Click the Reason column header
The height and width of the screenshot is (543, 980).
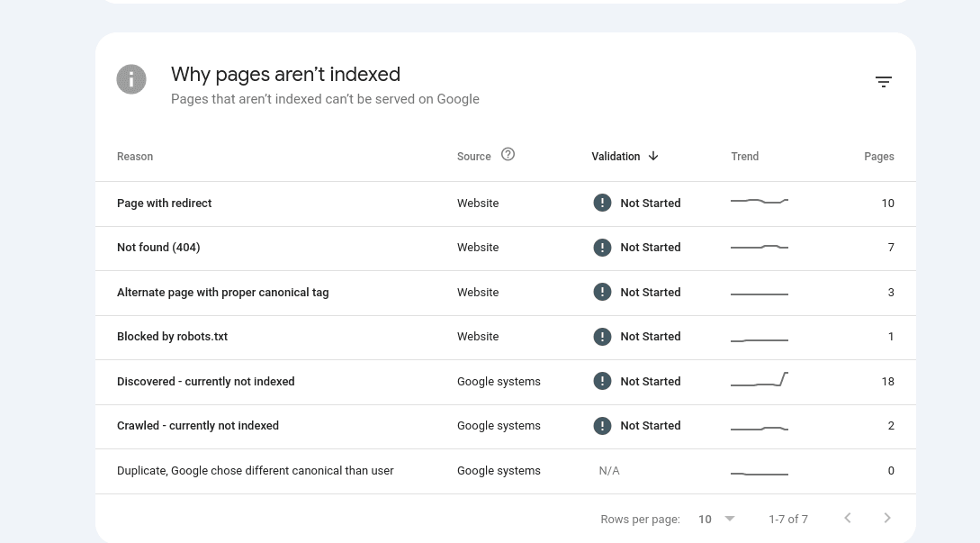point(135,157)
